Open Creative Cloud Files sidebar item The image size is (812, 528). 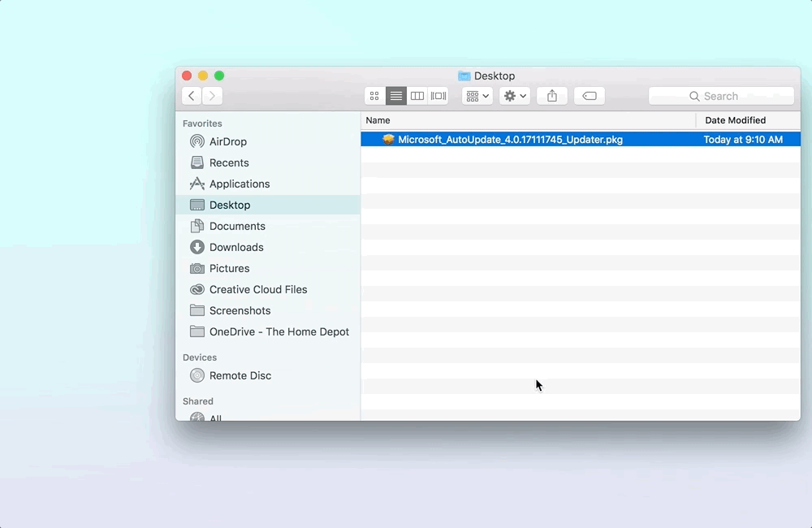click(257, 289)
